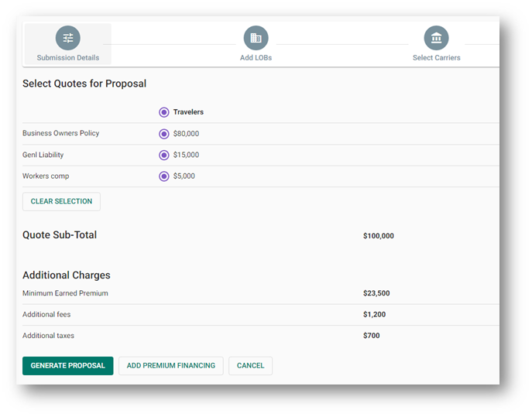The image size is (532, 417).
Task: Click the Submission Details sliders icon
Action: [x=68, y=38]
